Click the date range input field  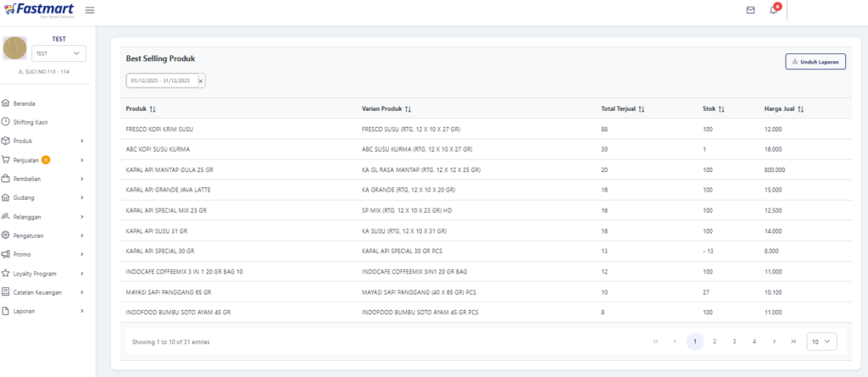[160, 80]
